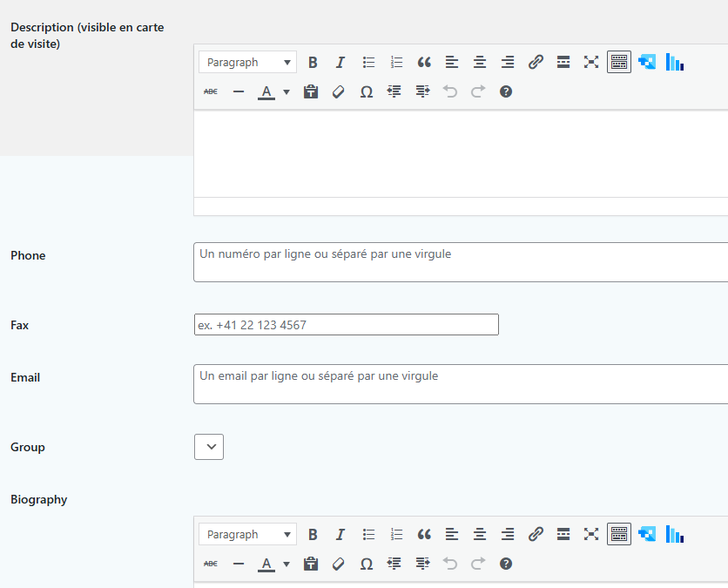Screen dimensions: 728x588
Task: Click Blockquote icon in the Description editor
Action: [x=424, y=62]
